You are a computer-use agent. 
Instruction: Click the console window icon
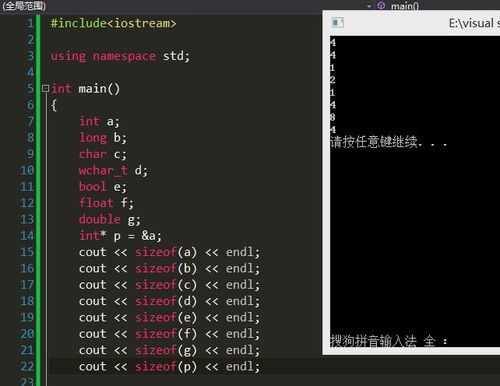click(x=338, y=23)
